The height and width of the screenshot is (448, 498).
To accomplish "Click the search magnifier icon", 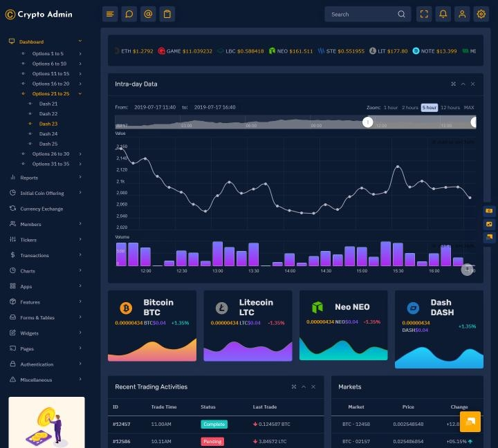I will [x=401, y=15].
